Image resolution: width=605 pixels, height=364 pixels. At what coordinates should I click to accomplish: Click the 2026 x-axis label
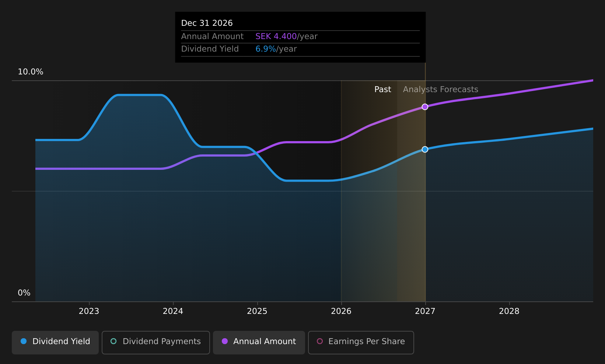(x=341, y=311)
